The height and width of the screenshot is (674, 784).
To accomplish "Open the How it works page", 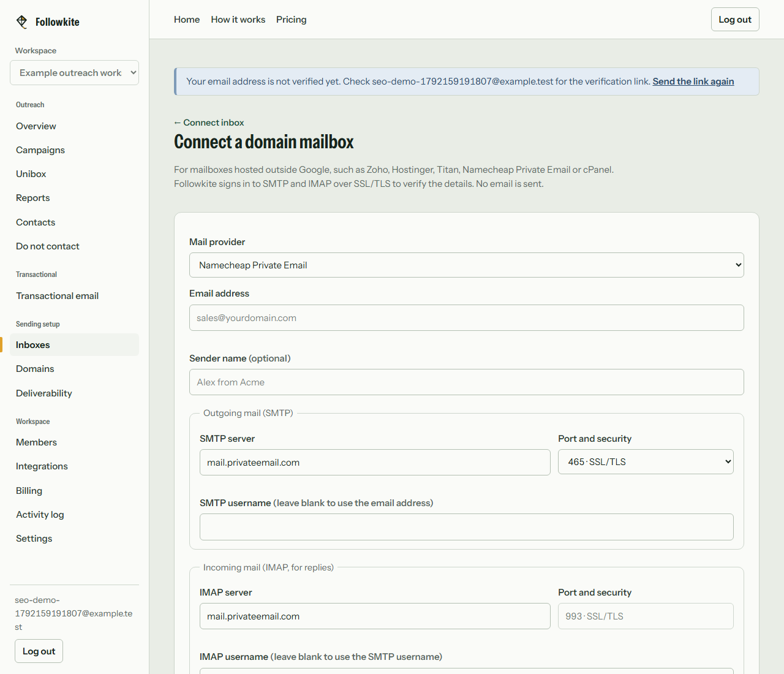I will [238, 20].
